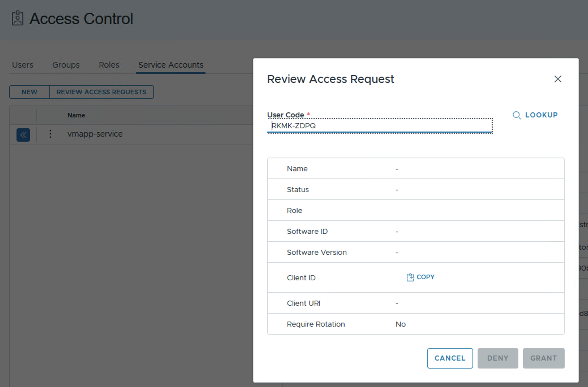Click the DENY button
588x387 pixels.
497,358
